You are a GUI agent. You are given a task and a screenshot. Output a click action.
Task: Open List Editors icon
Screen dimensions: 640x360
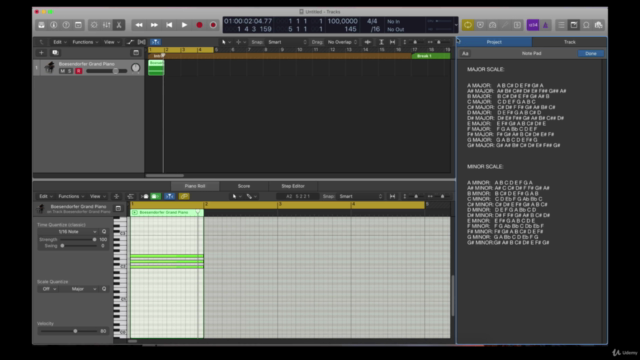[x=561, y=25]
